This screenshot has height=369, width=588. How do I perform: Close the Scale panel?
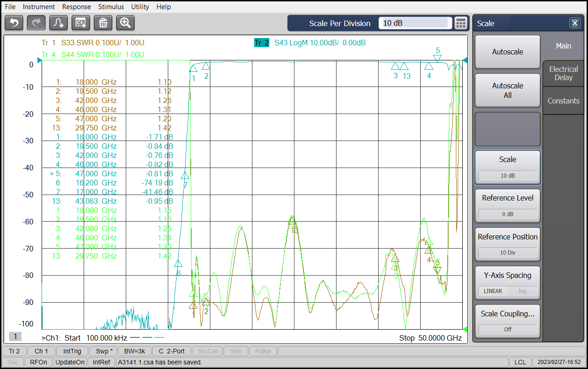tap(575, 23)
